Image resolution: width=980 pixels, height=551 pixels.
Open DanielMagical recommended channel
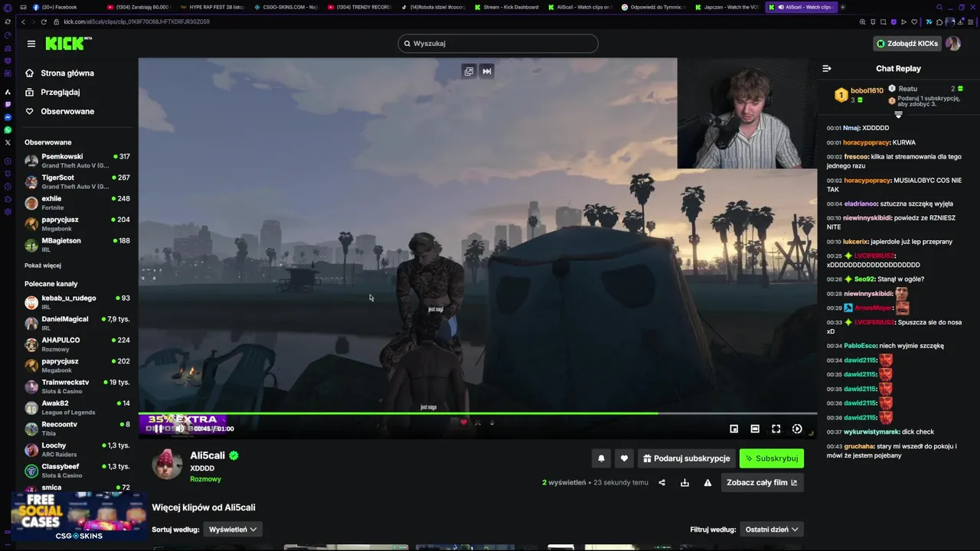coord(77,323)
